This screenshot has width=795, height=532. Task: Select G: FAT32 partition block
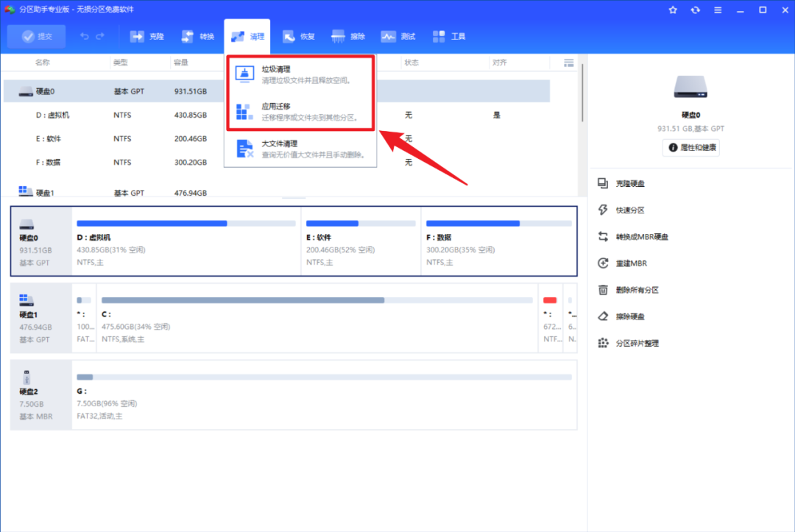pyautogui.click(x=325, y=395)
